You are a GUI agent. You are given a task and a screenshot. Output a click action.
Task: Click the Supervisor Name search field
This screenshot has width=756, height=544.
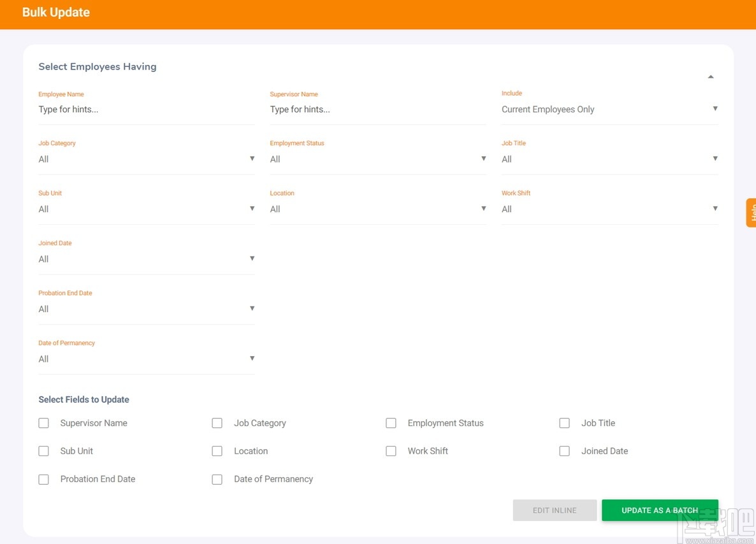tap(377, 110)
